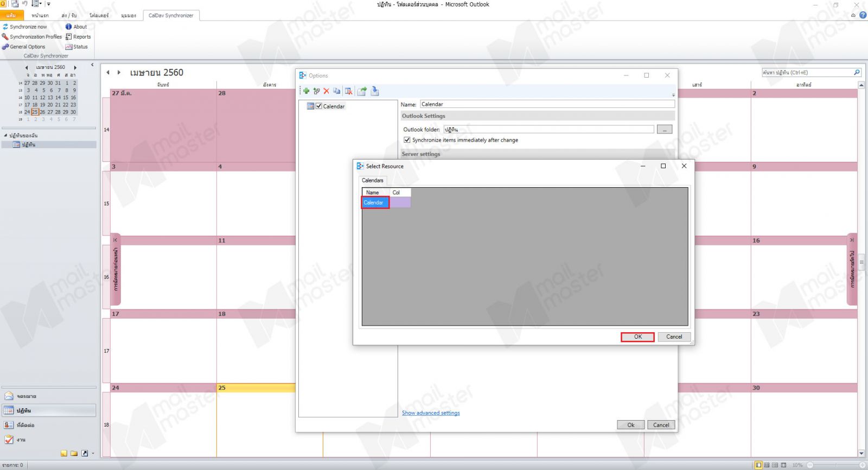This screenshot has width=868, height=470.
Task: Click the Name field containing Calendar
Action: click(x=547, y=104)
